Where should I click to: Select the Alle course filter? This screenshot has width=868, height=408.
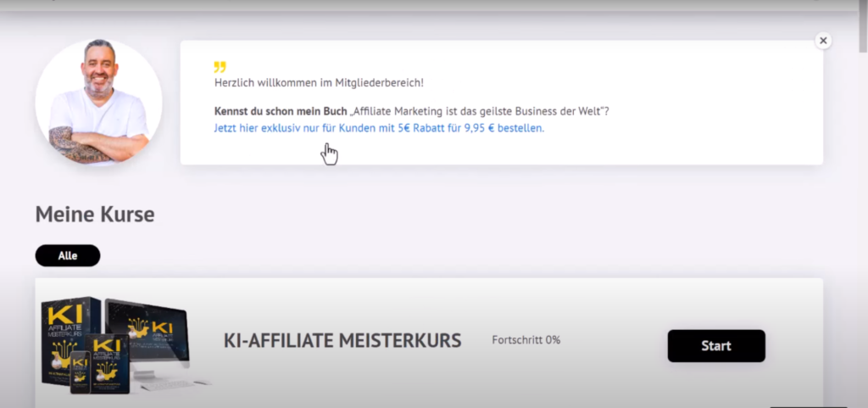tap(68, 256)
